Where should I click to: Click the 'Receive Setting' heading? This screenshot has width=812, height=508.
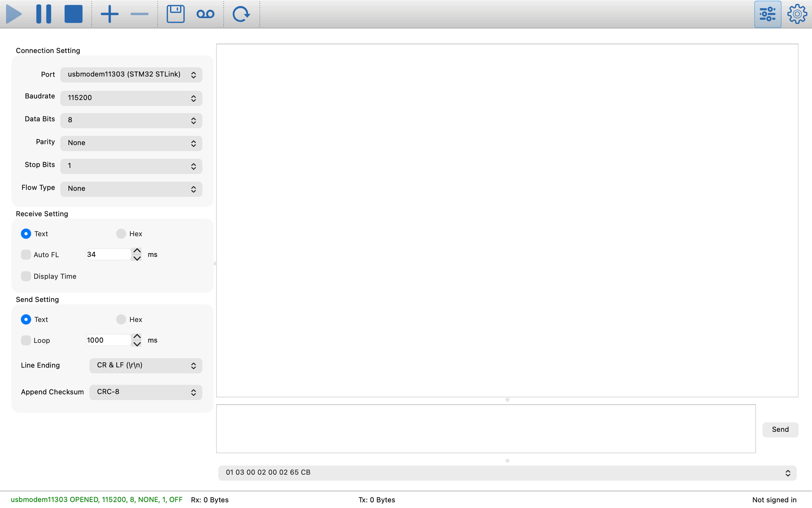point(42,214)
